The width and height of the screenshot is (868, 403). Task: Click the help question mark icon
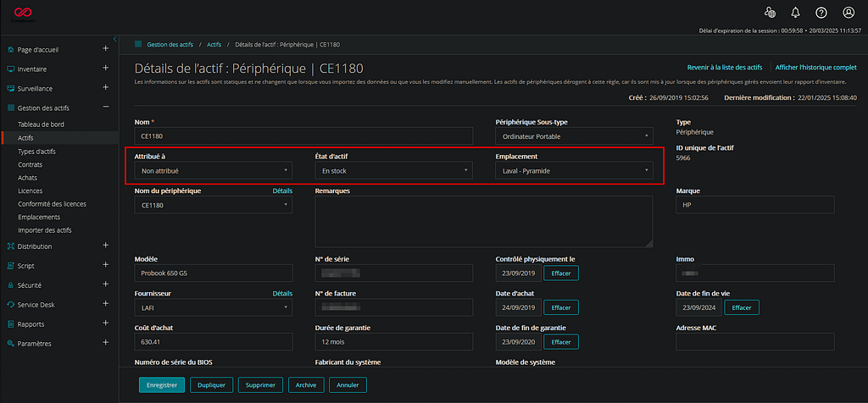821,13
